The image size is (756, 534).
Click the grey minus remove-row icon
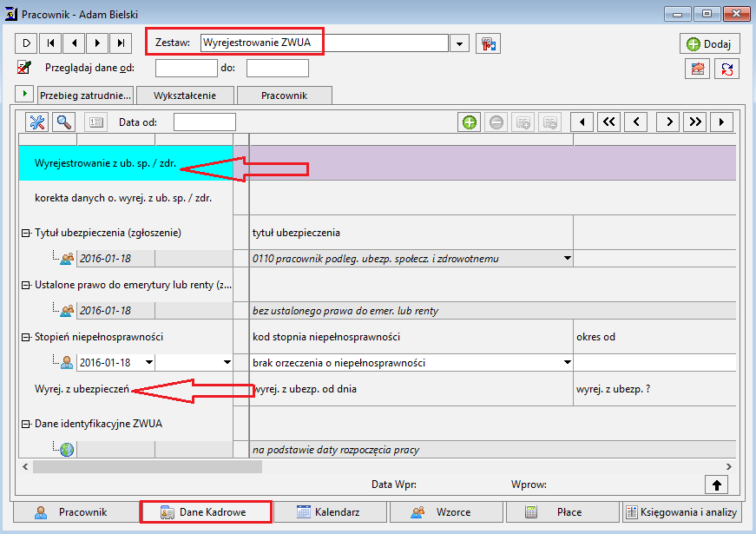pyautogui.click(x=496, y=122)
